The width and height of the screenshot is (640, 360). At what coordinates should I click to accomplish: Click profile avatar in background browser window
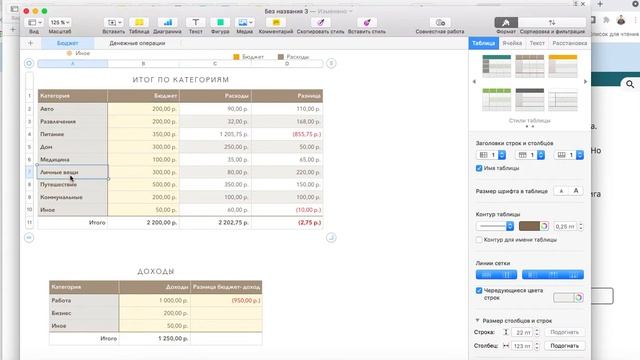point(621,20)
